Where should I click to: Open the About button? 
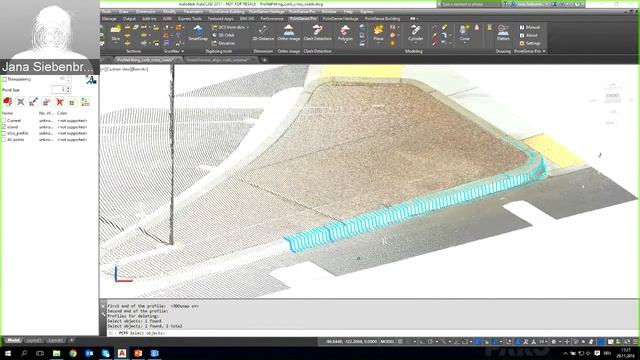click(529, 35)
